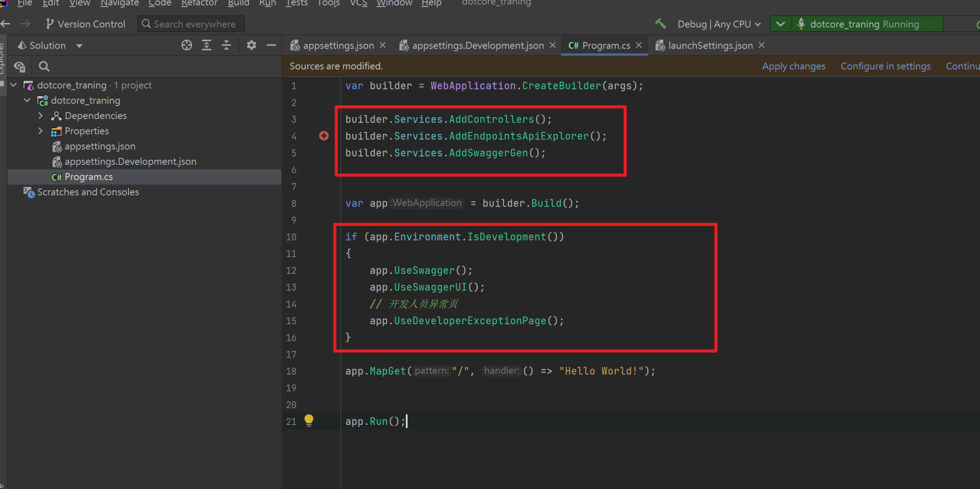Screen dimensions: 980x489
Task: Expand the Dependencies node
Action: click(x=41, y=116)
